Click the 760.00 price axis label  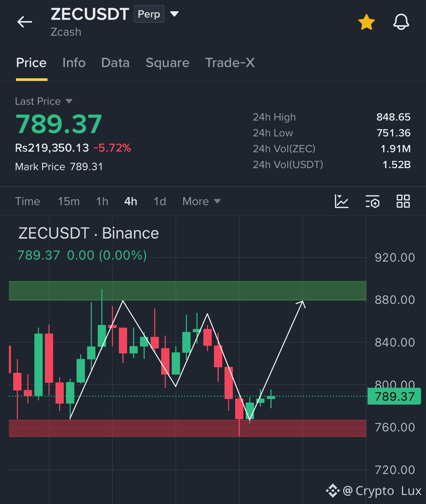pos(395,427)
